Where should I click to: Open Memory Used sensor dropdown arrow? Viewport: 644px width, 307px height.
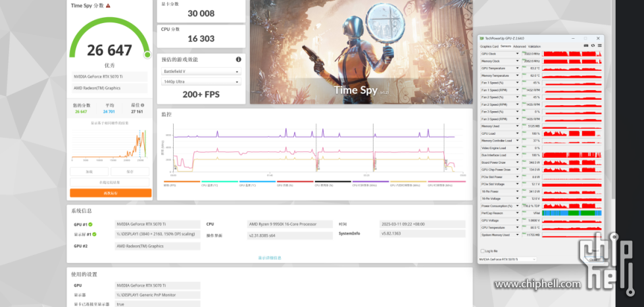click(x=518, y=126)
